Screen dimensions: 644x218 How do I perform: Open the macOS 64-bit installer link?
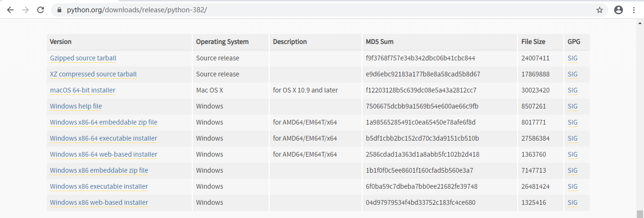pos(83,90)
